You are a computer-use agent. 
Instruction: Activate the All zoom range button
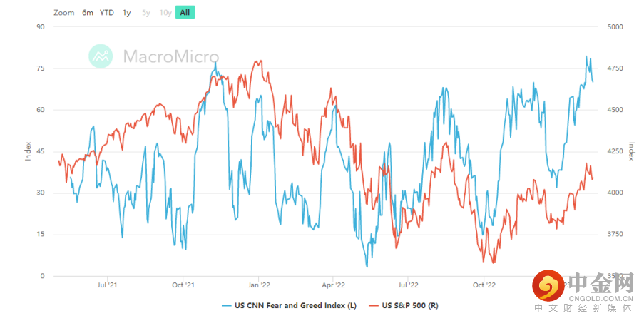pos(185,13)
